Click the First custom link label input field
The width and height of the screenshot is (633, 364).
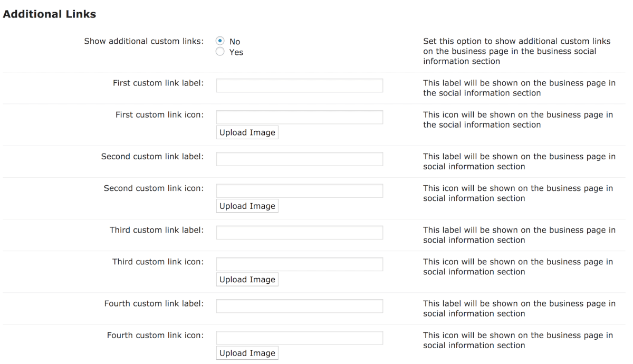click(299, 85)
